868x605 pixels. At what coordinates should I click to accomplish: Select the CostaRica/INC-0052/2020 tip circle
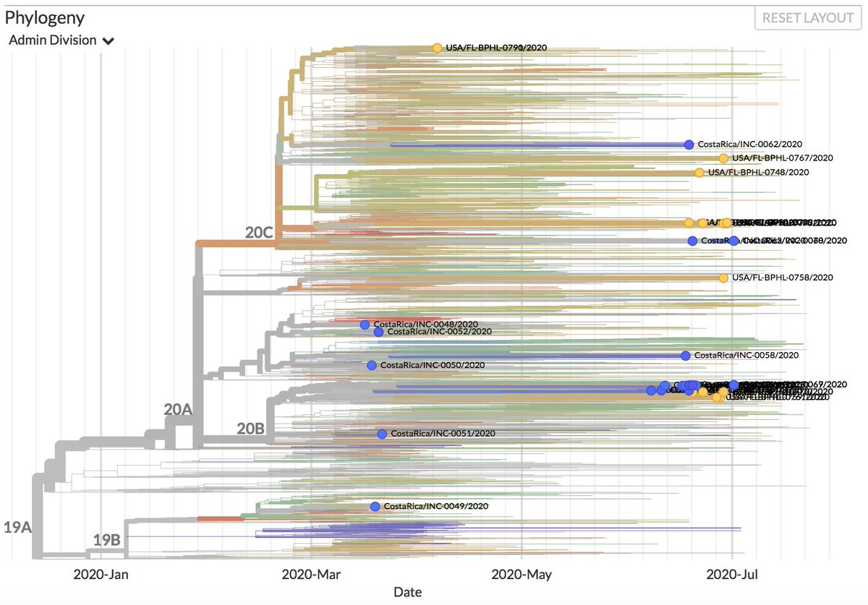[x=379, y=332]
